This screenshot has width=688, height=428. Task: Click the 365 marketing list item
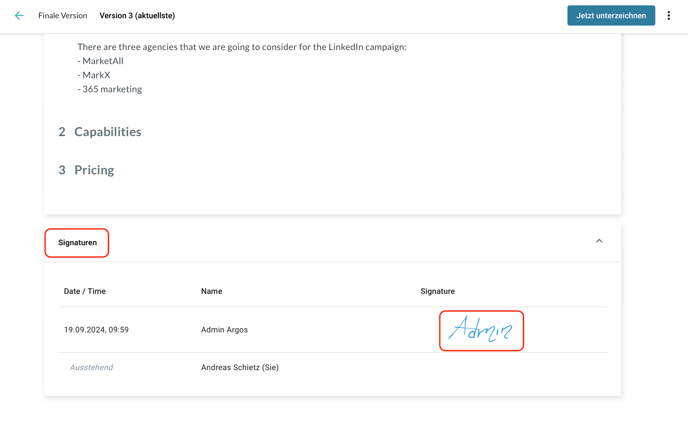pyautogui.click(x=112, y=89)
